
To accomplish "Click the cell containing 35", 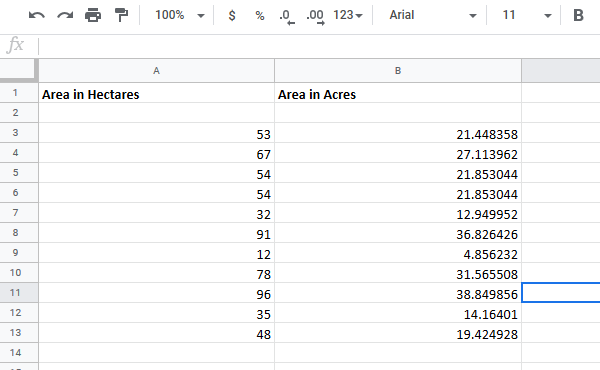I will [157, 313].
